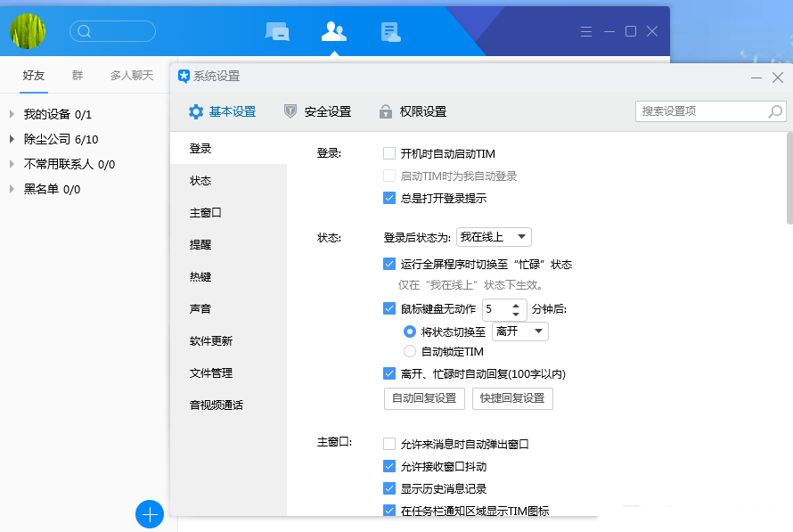
Task: Expand the 黑名单 group
Action: [12, 189]
